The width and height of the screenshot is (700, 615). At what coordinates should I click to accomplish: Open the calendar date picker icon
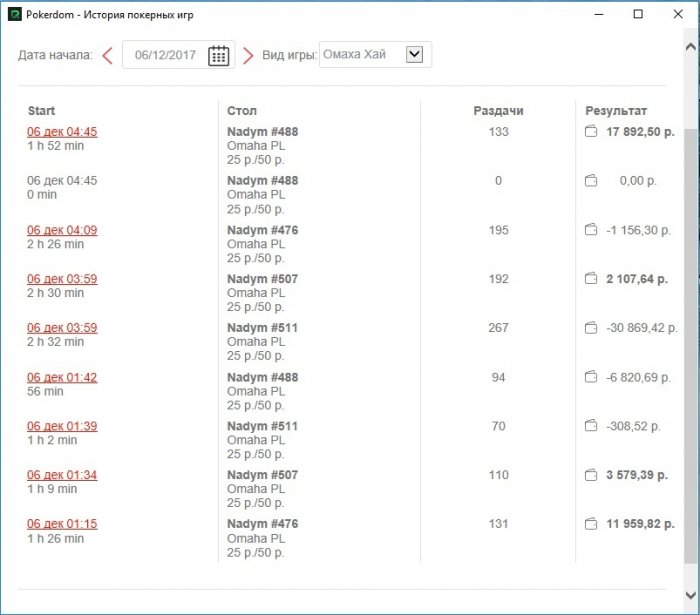click(219, 55)
